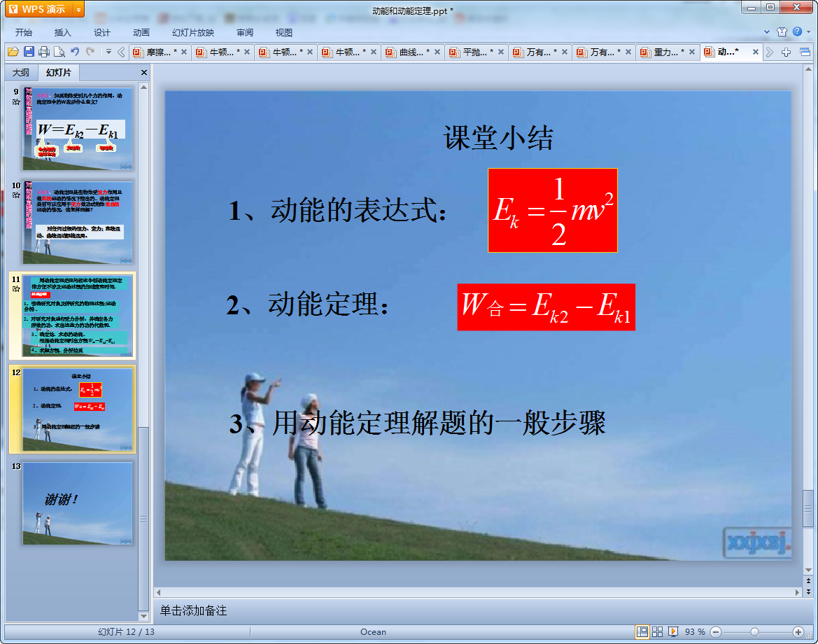Image resolution: width=818 pixels, height=644 pixels.
Task: Open the quick access toolbar dropdown arrow
Action: [x=108, y=51]
